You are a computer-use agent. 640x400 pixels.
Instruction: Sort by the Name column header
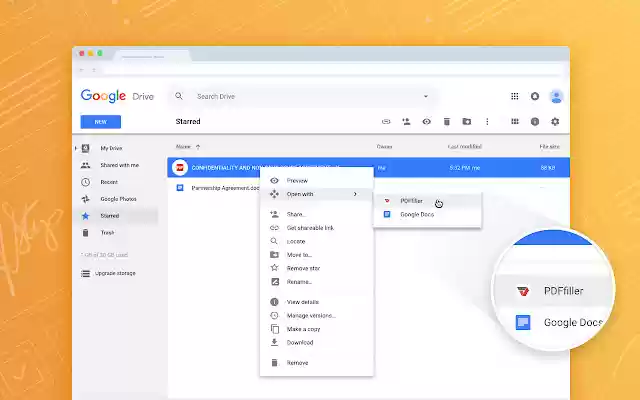pyautogui.click(x=183, y=147)
